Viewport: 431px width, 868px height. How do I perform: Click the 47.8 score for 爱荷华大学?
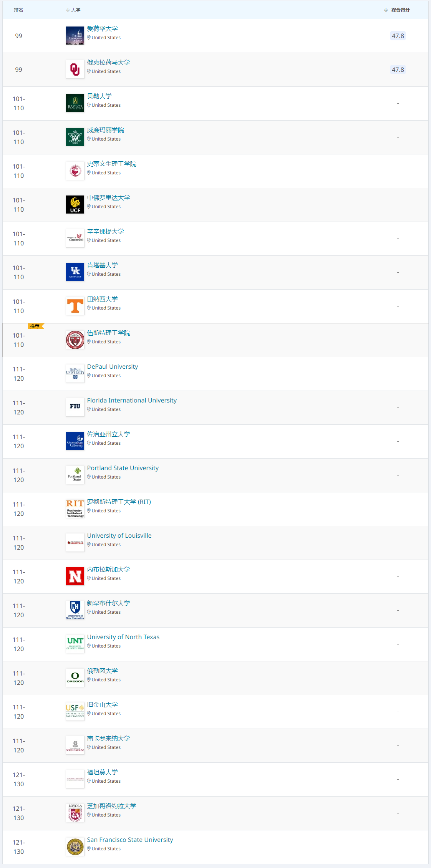398,36
